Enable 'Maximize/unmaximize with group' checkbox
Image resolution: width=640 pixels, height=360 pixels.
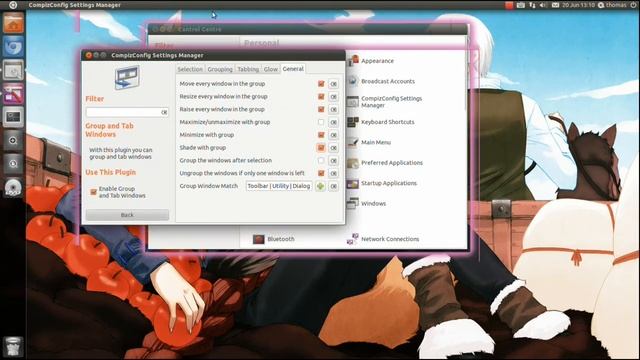(321, 122)
